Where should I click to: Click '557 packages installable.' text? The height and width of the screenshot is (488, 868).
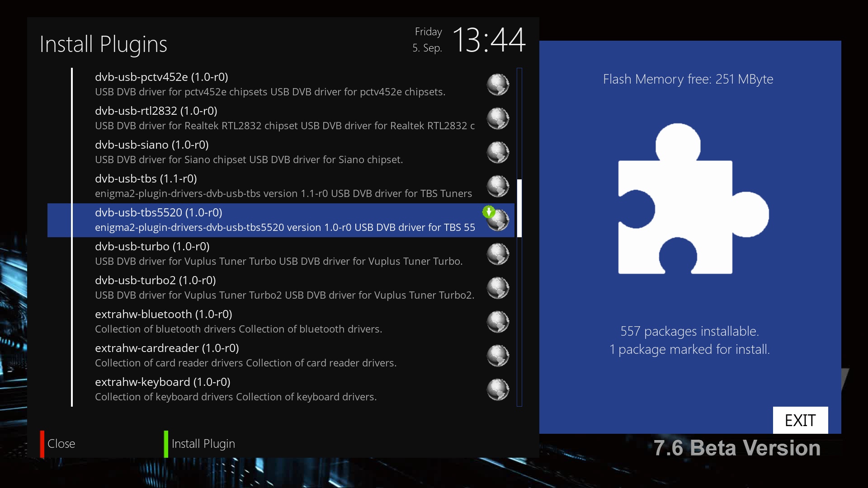click(x=689, y=331)
